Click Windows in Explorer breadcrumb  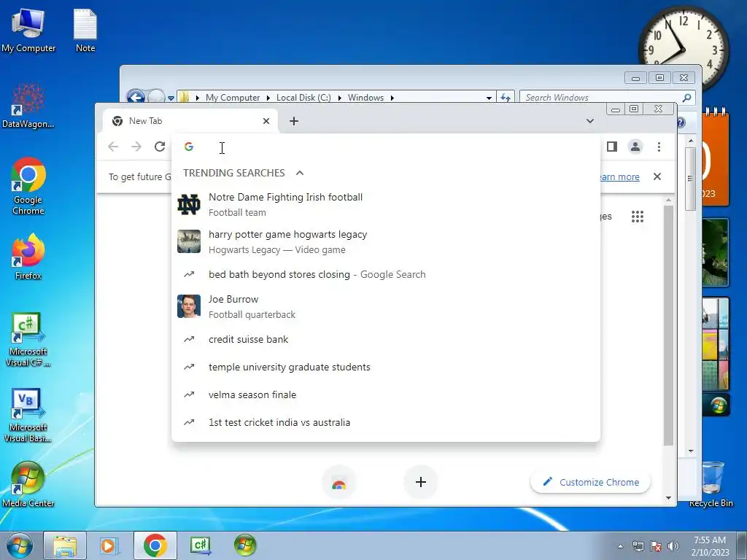coord(365,98)
